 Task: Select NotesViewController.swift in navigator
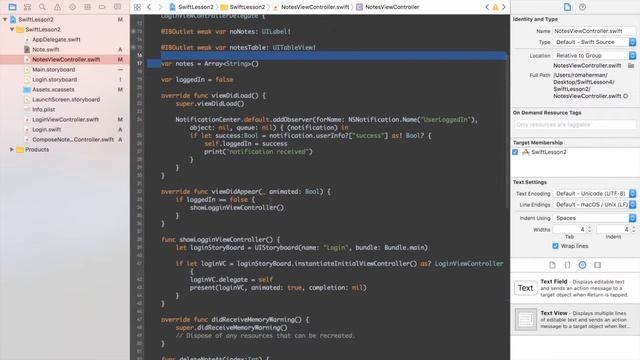[66, 60]
